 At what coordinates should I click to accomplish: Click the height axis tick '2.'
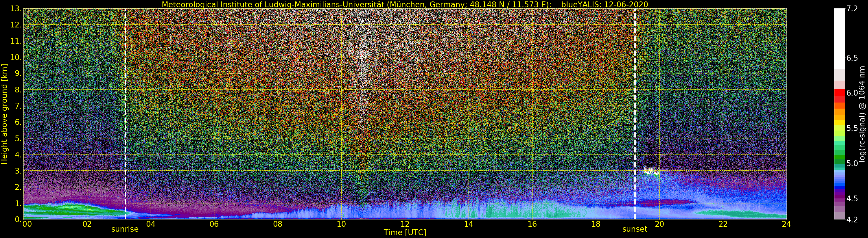coord(18,187)
